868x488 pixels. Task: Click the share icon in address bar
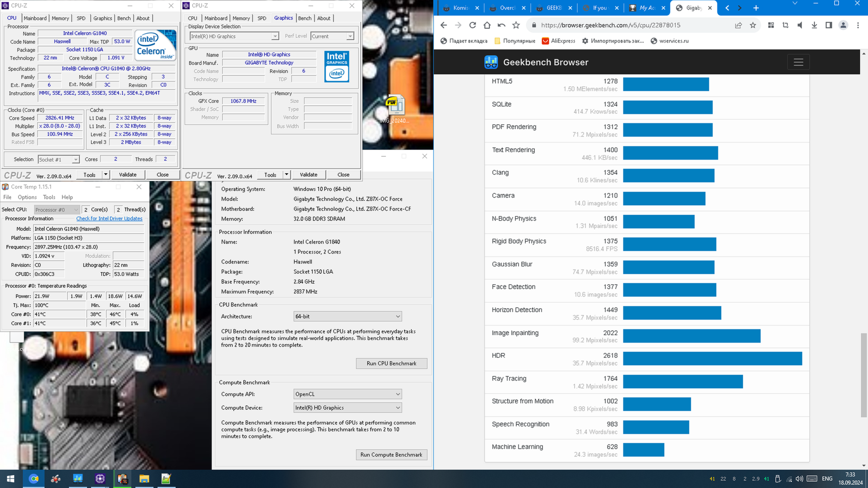coord(738,25)
